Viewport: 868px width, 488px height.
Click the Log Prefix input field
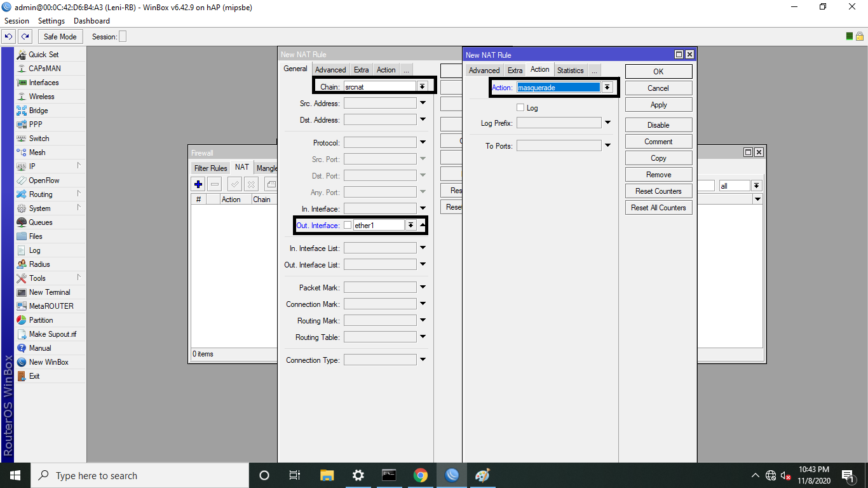[x=559, y=123]
